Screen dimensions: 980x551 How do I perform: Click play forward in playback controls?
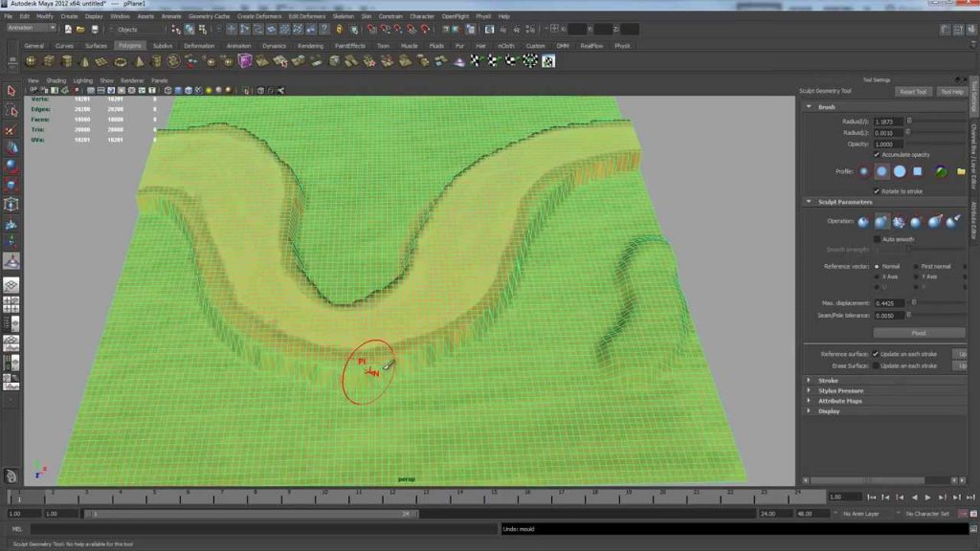pos(928,497)
